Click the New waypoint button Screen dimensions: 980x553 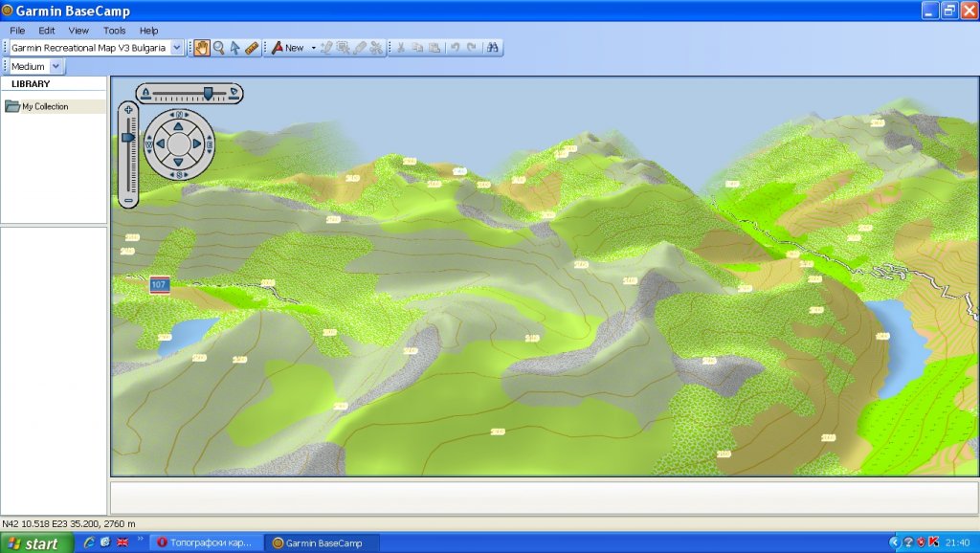pos(287,48)
